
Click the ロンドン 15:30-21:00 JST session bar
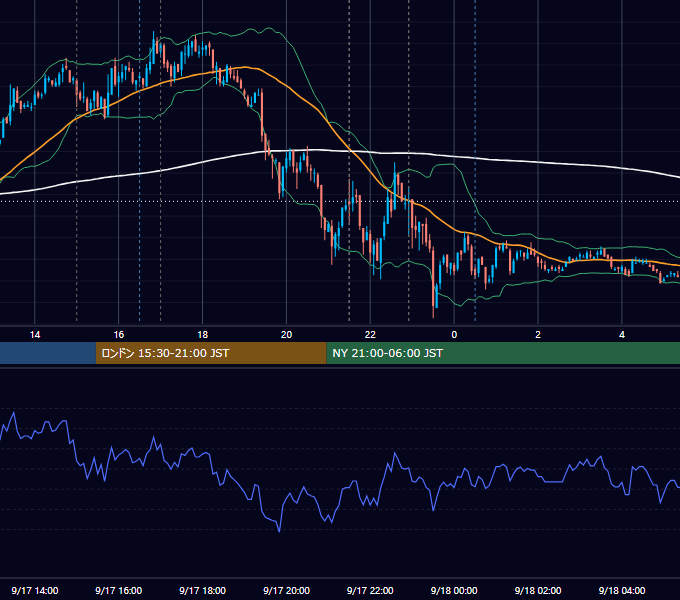coord(211,353)
